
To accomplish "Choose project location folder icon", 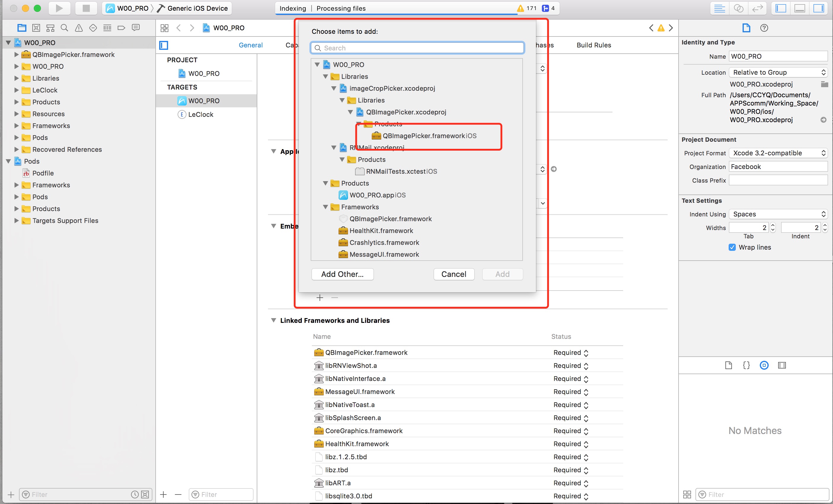I will tap(824, 84).
